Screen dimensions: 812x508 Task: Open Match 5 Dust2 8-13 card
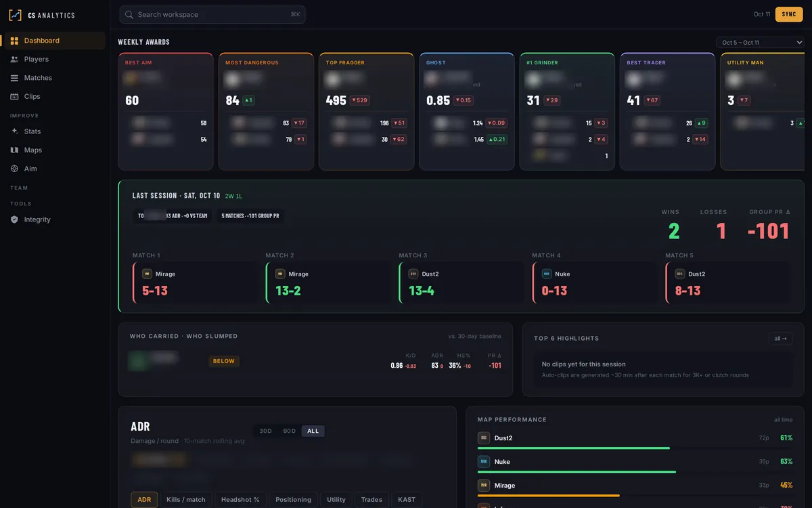[727, 283]
